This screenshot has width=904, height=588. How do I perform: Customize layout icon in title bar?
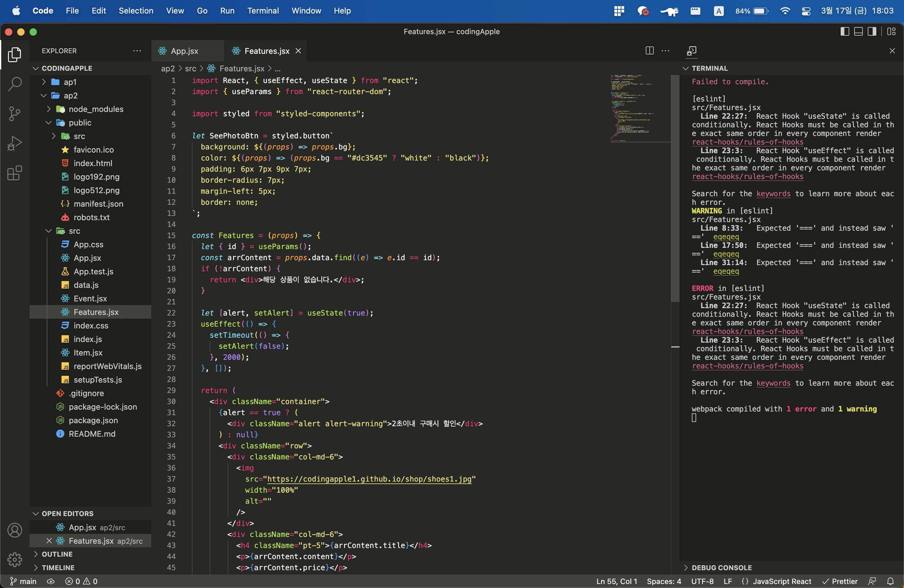coord(891,32)
